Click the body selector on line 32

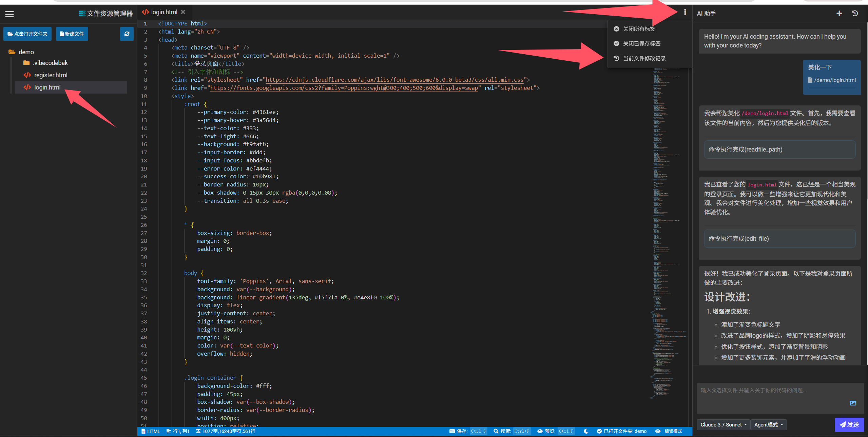(x=190, y=273)
